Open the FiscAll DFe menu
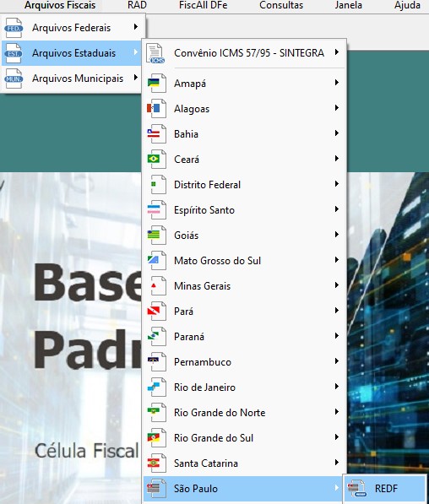 [204, 5]
